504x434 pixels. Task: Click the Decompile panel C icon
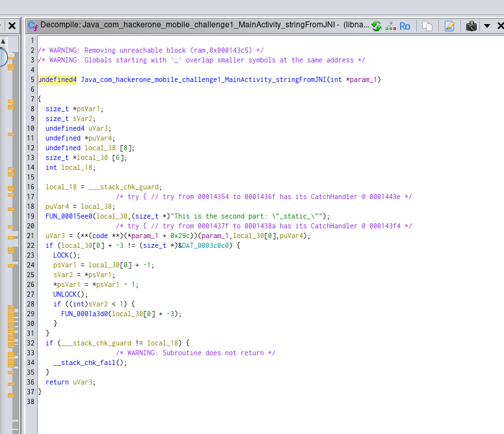click(x=33, y=26)
